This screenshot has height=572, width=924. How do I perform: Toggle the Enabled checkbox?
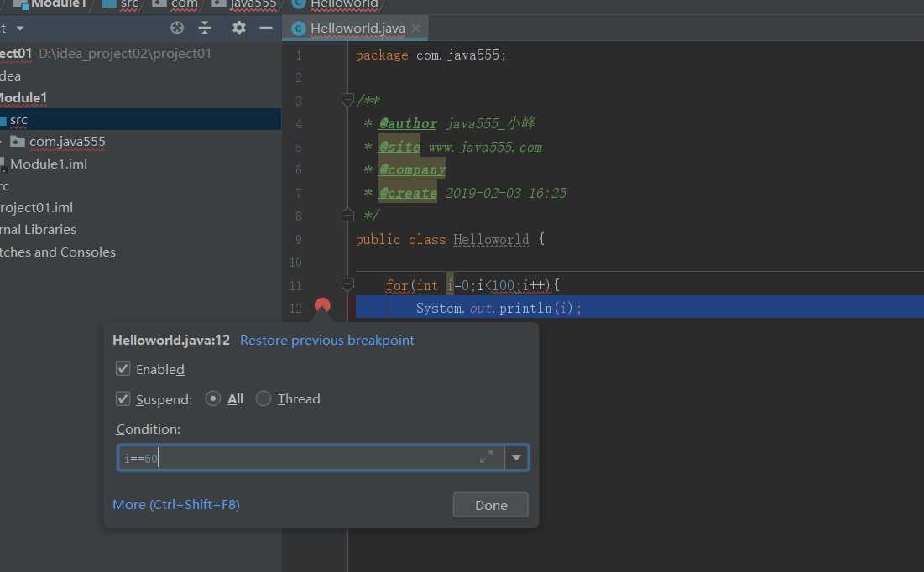pos(123,369)
